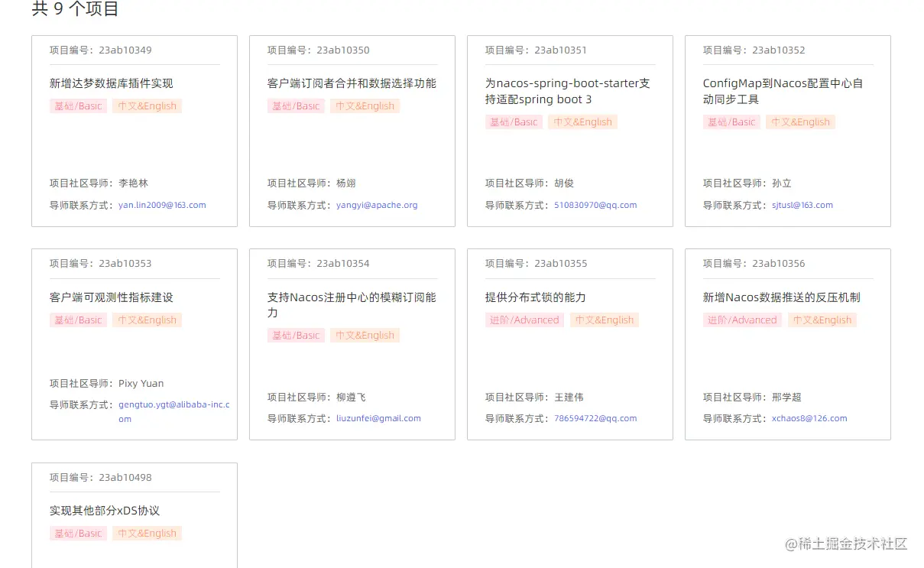Open project 支持Nacos注册中心的模糊订阅能力
Image resolution: width=924 pixels, height=568 pixels.
click(352, 305)
